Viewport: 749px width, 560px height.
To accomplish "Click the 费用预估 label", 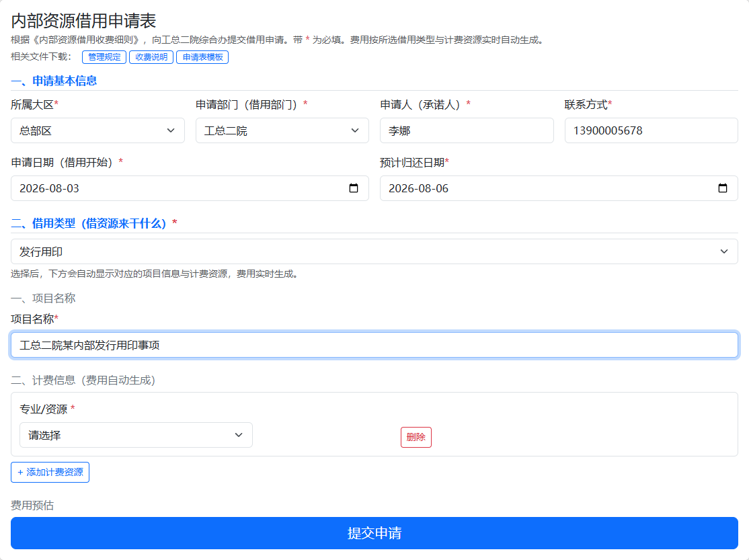I will 32,506.
